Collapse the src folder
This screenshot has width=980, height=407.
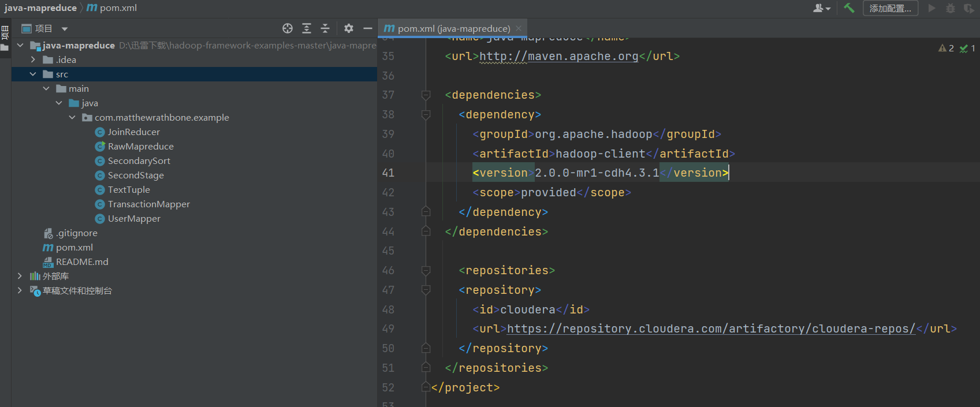coord(33,74)
